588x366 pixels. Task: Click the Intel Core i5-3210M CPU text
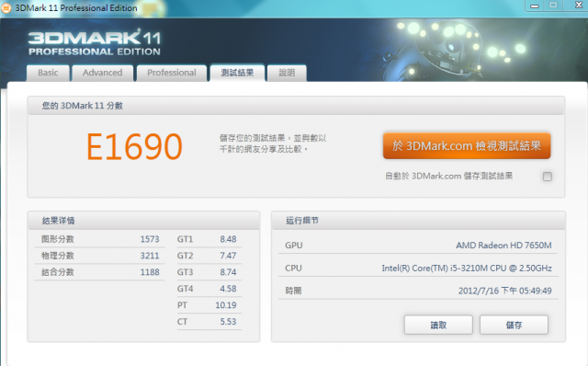pos(467,268)
